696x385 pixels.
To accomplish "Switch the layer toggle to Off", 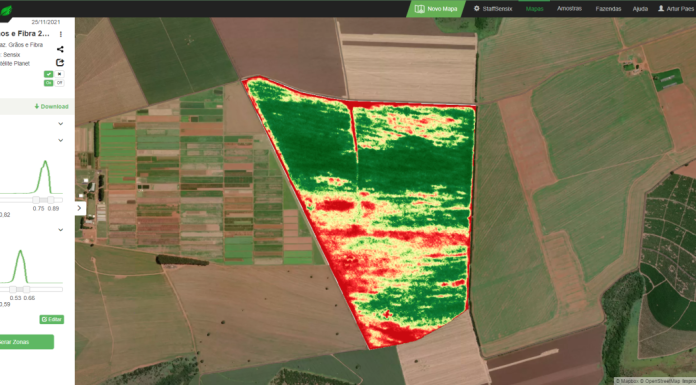I will pos(59,83).
